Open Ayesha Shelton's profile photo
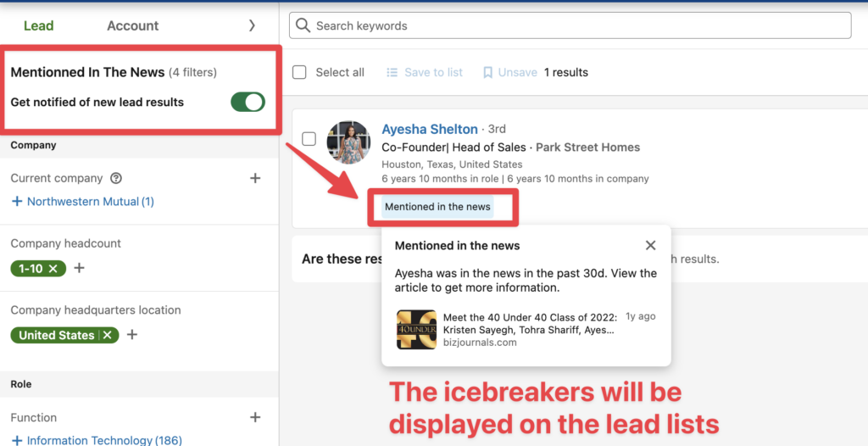Viewport: 868px width, 446px height. (348, 142)
